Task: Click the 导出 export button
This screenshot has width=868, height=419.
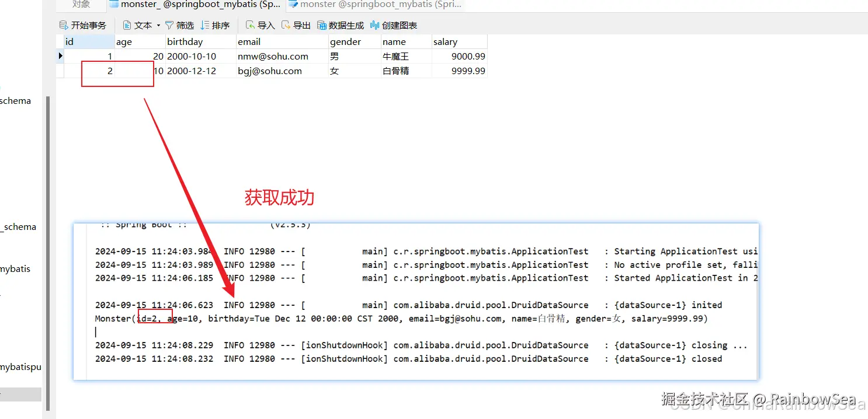Action: coord(296,25)
